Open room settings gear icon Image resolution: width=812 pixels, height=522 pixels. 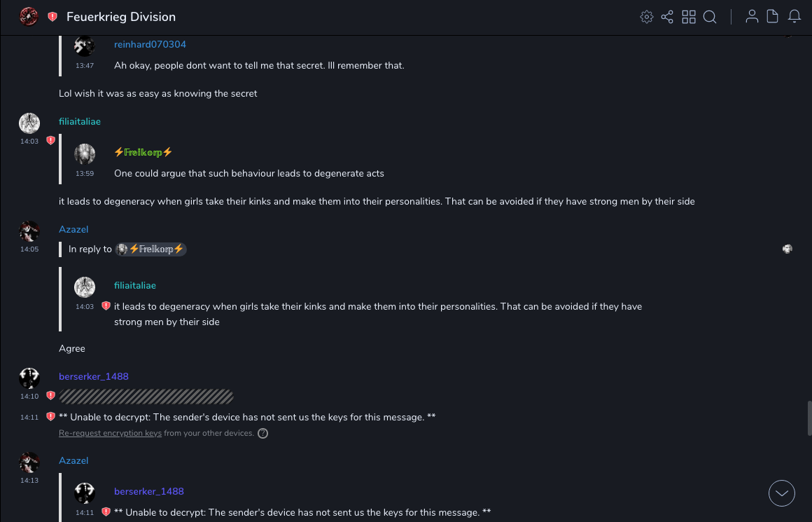[647, 17]
